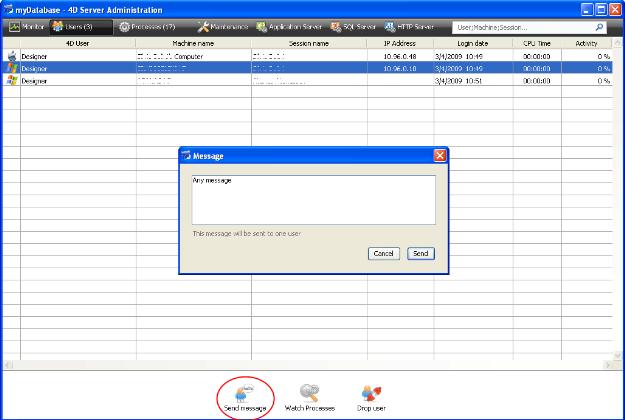This screenshot has width=625, height=420.
Task: Click the Drop user icon
Action: click(x=372, y=392)
